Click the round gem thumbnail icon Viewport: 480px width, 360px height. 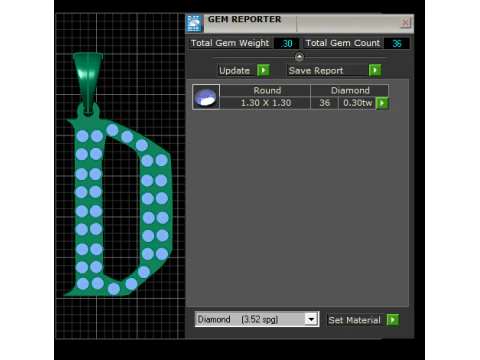(206, 97)
